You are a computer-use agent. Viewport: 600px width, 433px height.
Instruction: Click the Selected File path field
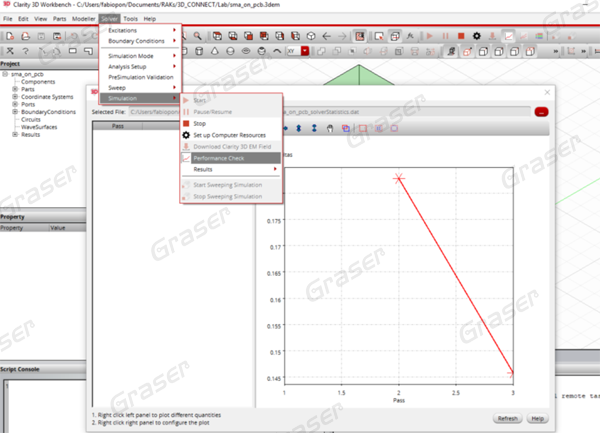[330, 112]
